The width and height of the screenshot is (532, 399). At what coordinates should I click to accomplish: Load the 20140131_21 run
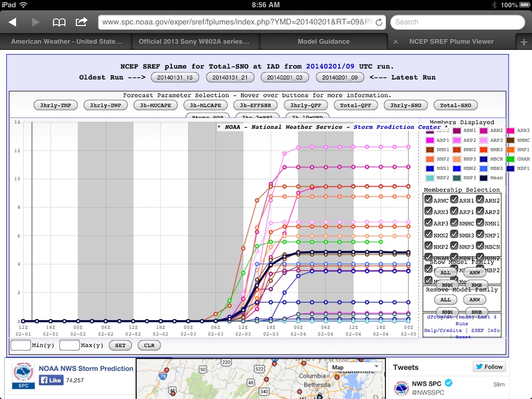230,77
